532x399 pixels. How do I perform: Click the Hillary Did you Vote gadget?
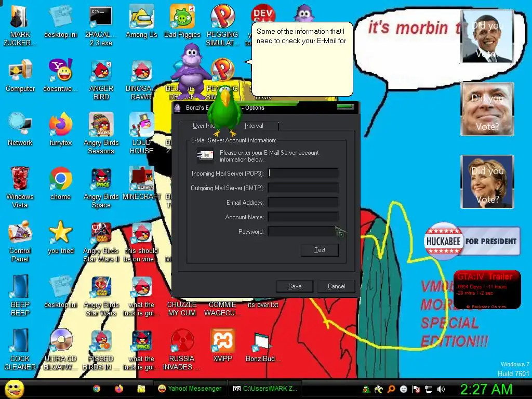tap(487, 182)
